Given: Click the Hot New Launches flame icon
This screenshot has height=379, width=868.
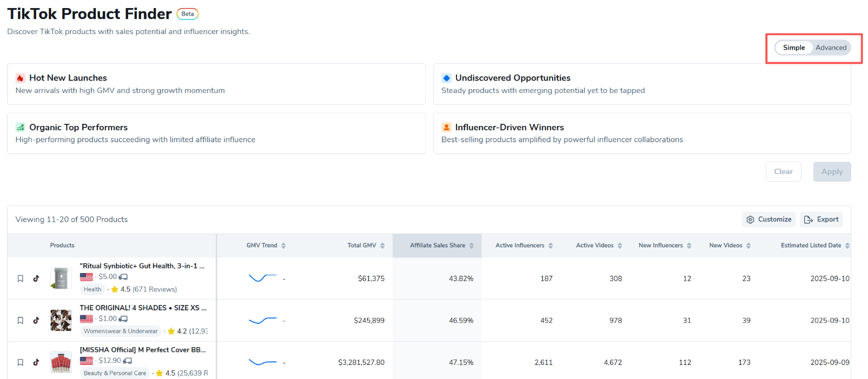Looking at the screenshot, I should pos(20,78).
